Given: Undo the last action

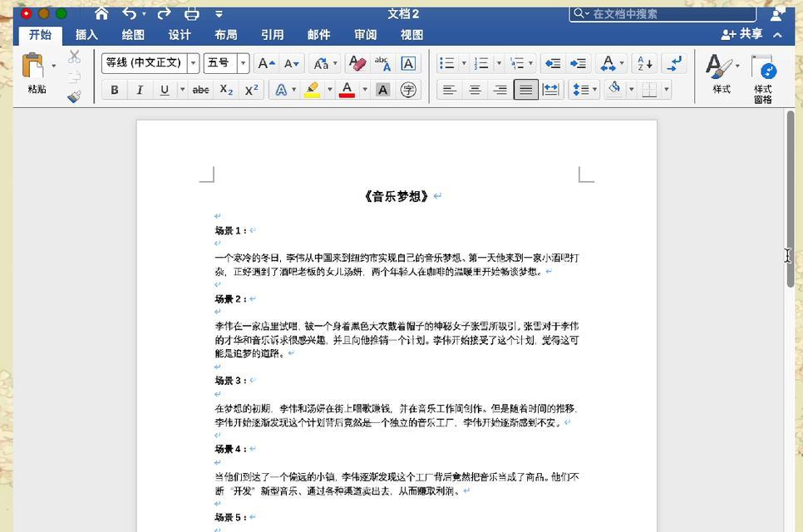Looking at the screenshot, I should [130, 14].
